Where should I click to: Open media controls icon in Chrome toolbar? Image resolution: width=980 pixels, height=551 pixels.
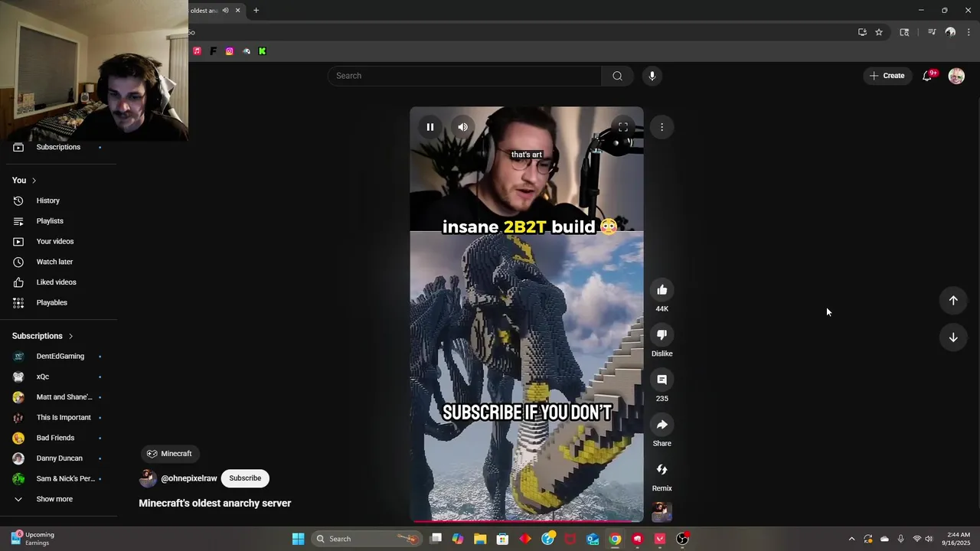(932, 32)
